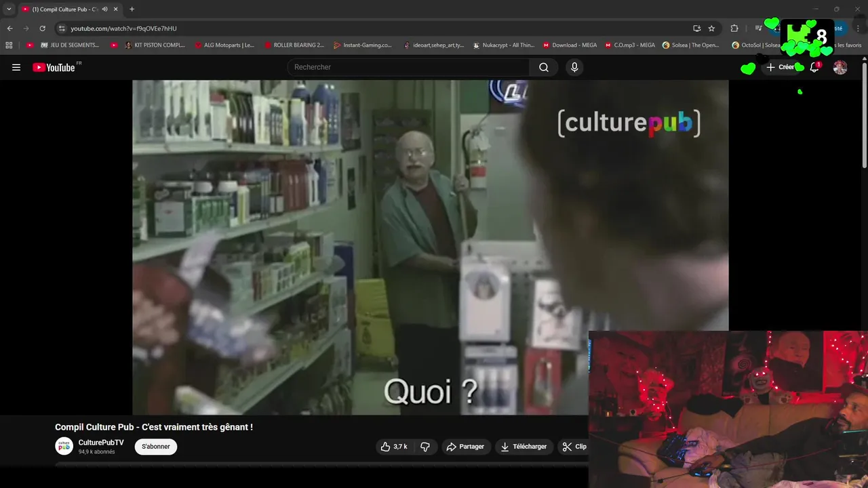868x488 pixels.
Task: Click the Télécharger download button
Action: coord(524,447)
